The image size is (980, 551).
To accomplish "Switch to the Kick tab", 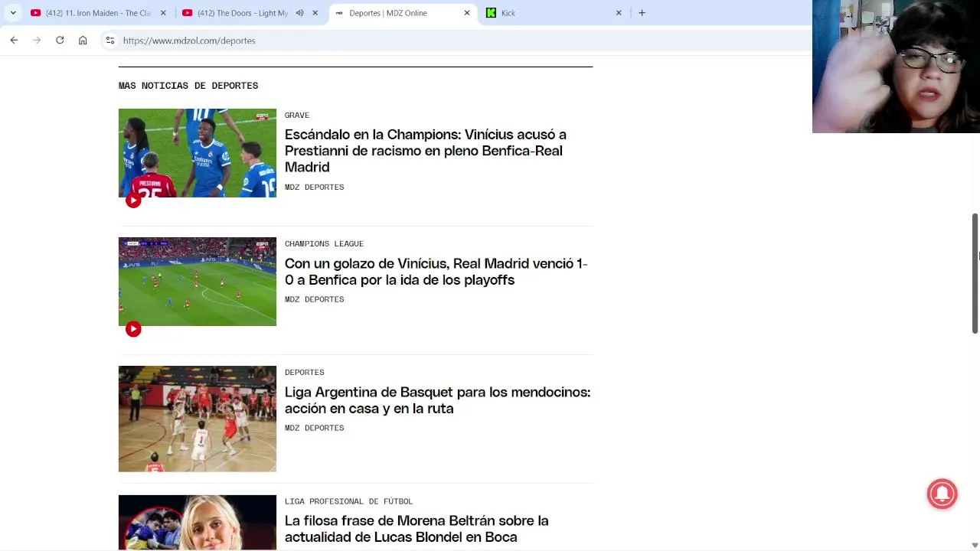I will click(554, 13).
